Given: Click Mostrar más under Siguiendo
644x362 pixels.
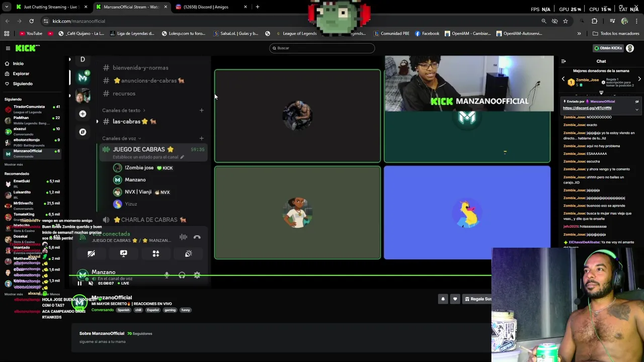Looking at the screenshot, I should click(14, 164).
